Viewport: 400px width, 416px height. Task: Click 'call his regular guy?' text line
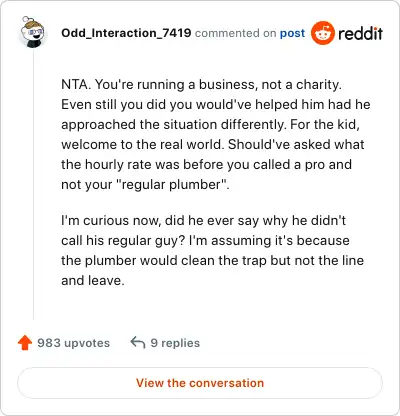click(x=205, y=241)
